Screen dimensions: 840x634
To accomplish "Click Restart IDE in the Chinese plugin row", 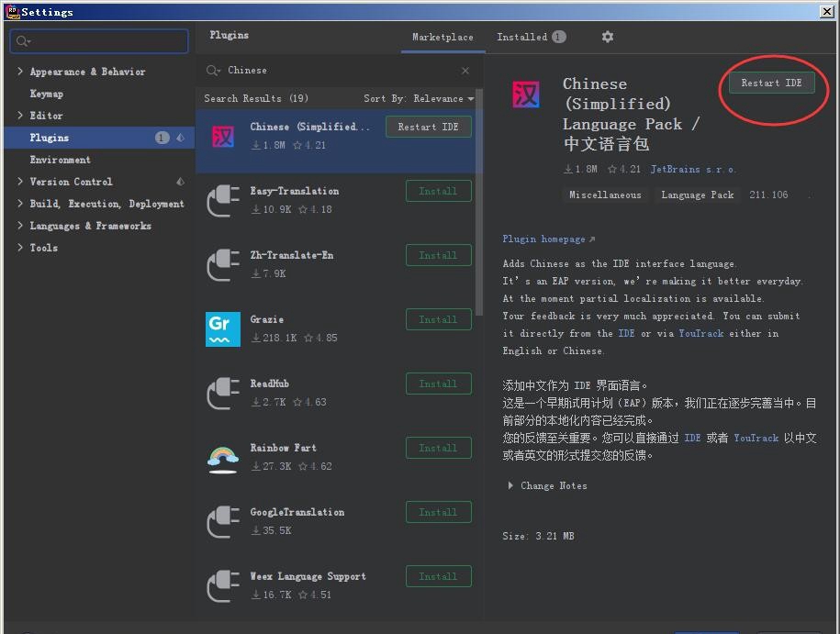I will 428,127.
